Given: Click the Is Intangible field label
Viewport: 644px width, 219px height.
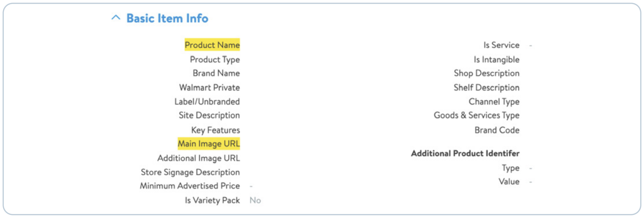Looking at the screenshot, I should 496,59.
